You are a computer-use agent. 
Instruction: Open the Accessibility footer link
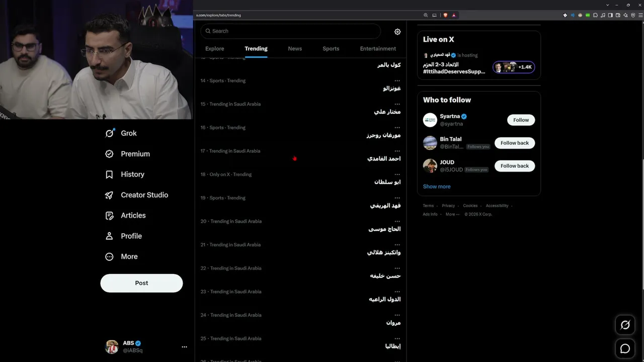tap(497, 206)
